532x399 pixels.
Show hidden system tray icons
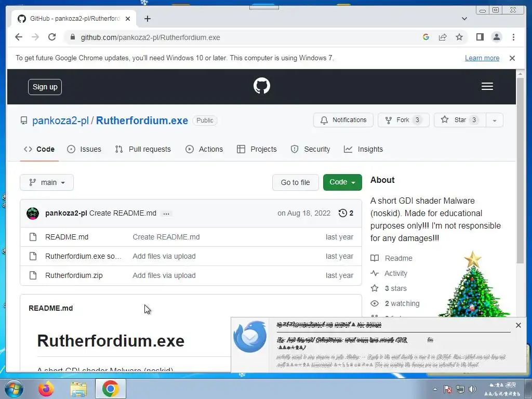tap(435, 389)
